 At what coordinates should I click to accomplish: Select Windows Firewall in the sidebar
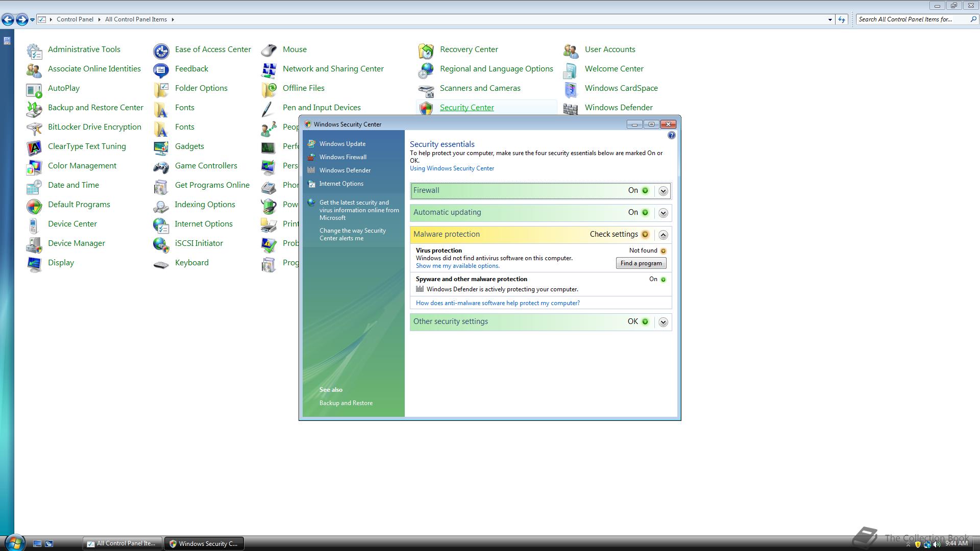tap(342, 157)
